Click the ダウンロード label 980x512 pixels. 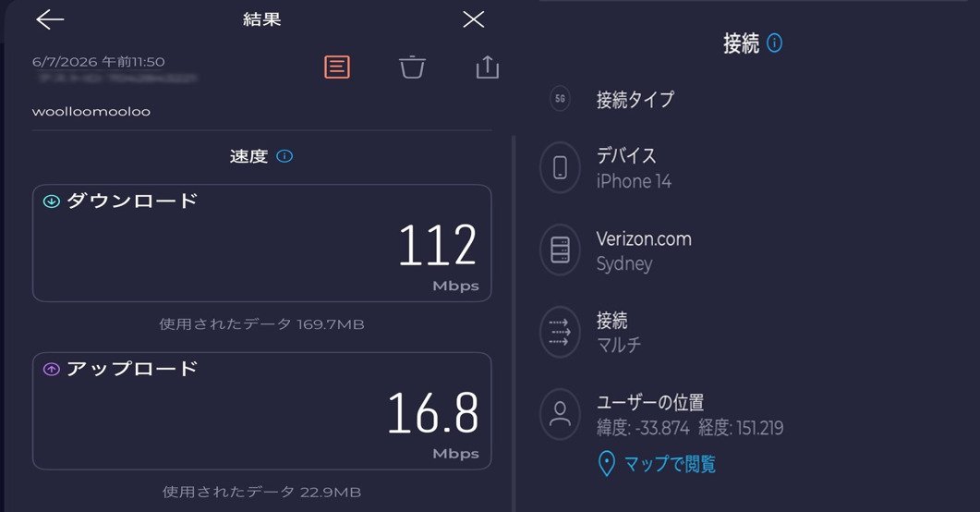(x=132, y=201)
